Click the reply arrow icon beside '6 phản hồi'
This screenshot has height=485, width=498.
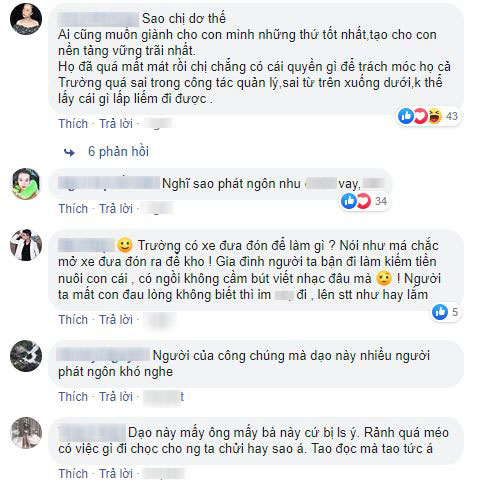click(69, 153)
